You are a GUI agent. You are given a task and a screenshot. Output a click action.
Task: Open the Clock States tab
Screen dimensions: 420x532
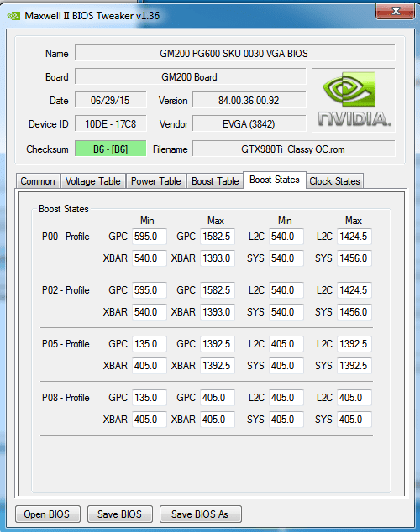click(x=334, y=181)
